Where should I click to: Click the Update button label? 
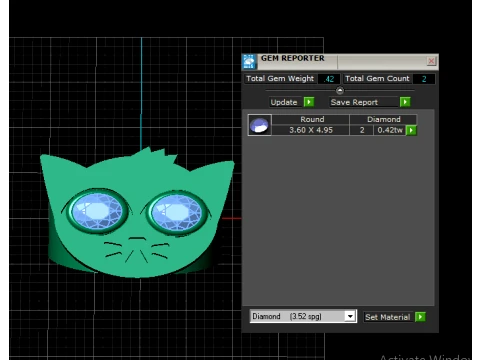tap(286, 102)
